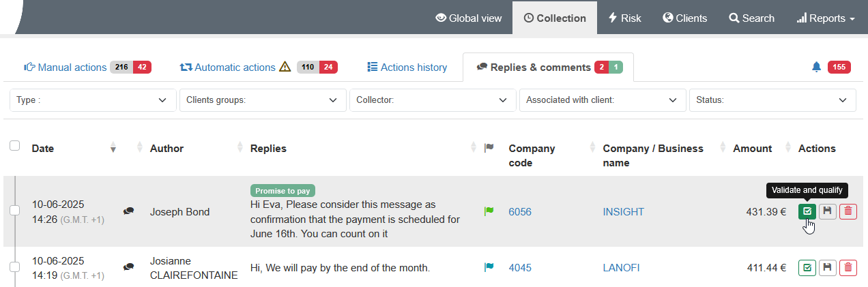Expand the Collector filter dropdown
The image size is (868, 287).
432,100
